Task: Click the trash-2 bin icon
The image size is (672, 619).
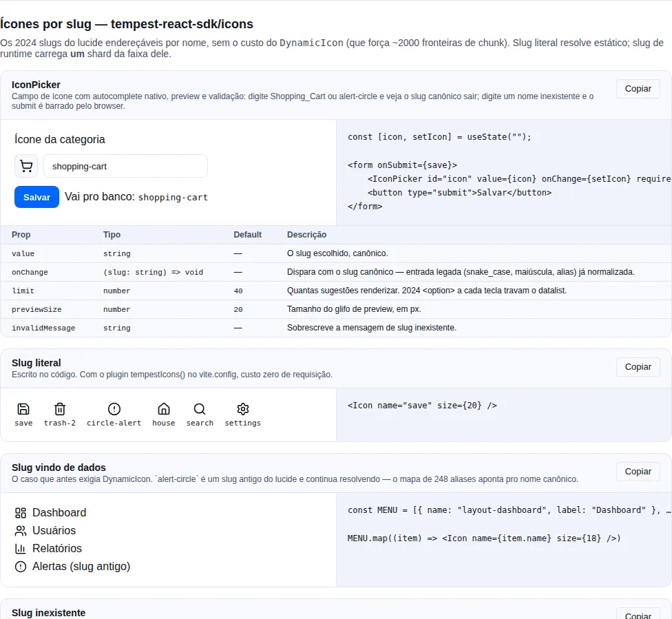Action: pyautogui.click(x=60, y=409)
